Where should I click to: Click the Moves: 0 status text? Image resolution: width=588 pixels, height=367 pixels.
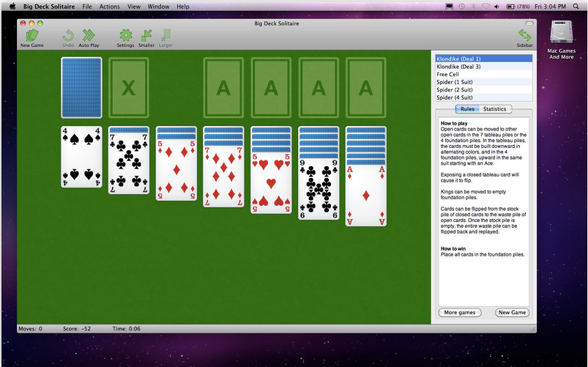tap(30, 329)
